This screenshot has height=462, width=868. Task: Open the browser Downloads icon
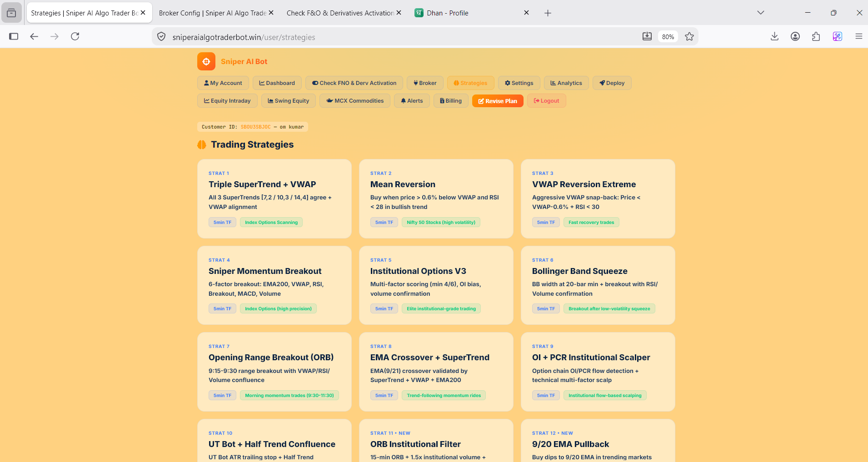[775, 36]
